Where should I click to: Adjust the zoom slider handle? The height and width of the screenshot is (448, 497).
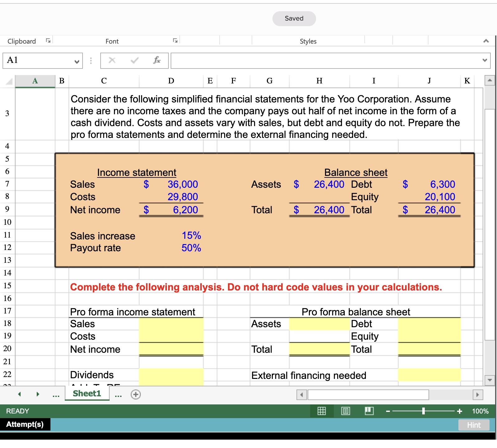423,411
